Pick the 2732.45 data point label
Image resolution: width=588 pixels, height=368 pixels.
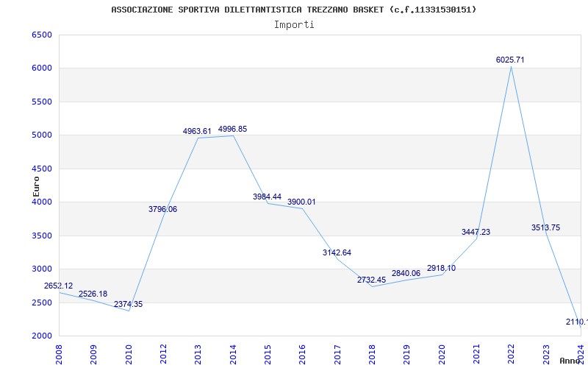point(371,280)
